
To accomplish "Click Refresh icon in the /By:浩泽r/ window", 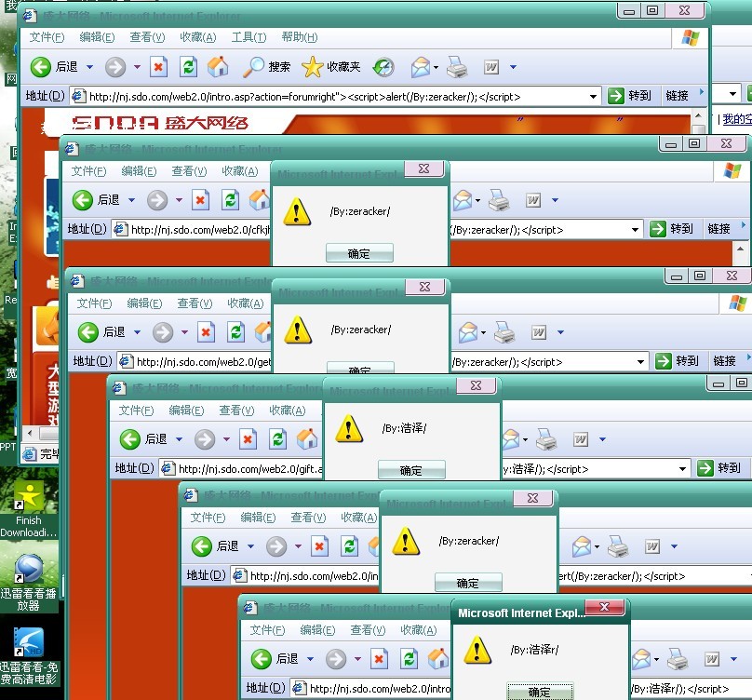I will (410, 659).
